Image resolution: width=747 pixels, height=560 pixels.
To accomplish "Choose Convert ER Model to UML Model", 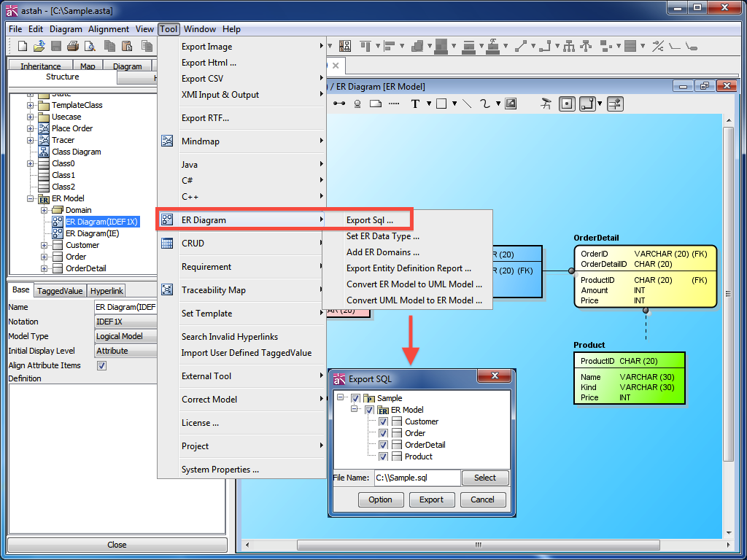I will click(x=414, y=284).
